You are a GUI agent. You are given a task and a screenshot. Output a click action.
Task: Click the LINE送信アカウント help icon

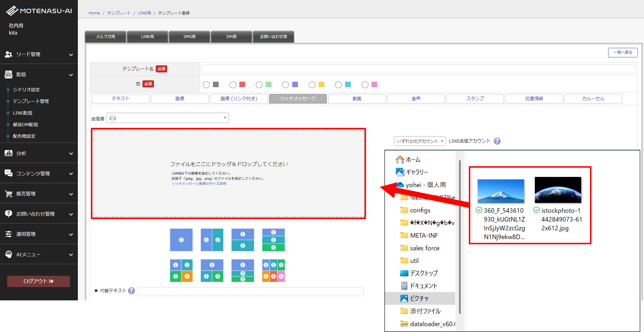497,141
